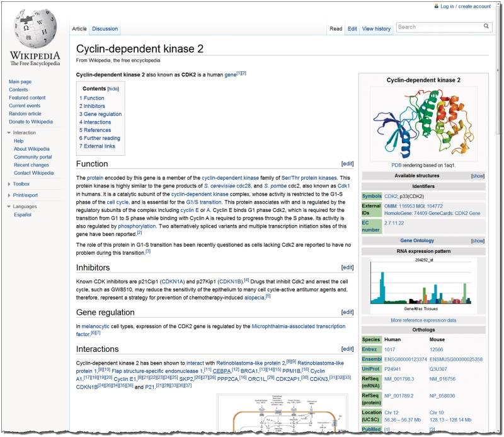Click the search magnifying glass icon
The width and height of the screenshot is (504, 437).
point(485,27)
